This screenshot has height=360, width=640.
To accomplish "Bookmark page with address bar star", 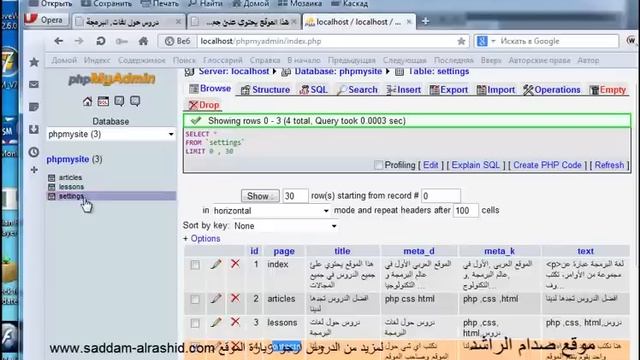I will (461, 41).
